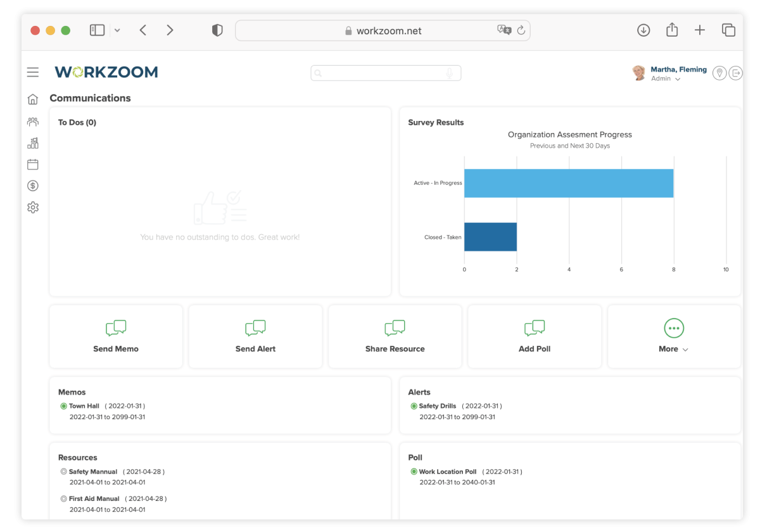
Task: Open the Team section from the sidebar
Action: [32, 121]
